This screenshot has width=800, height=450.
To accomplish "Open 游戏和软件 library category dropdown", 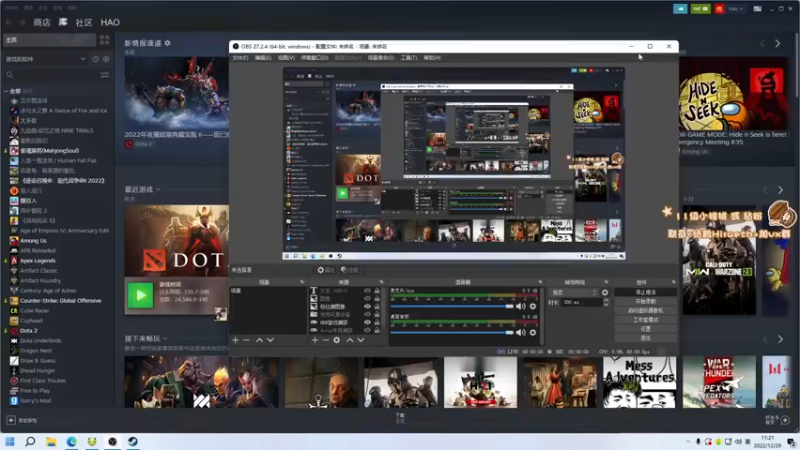I will click(45, 59).
